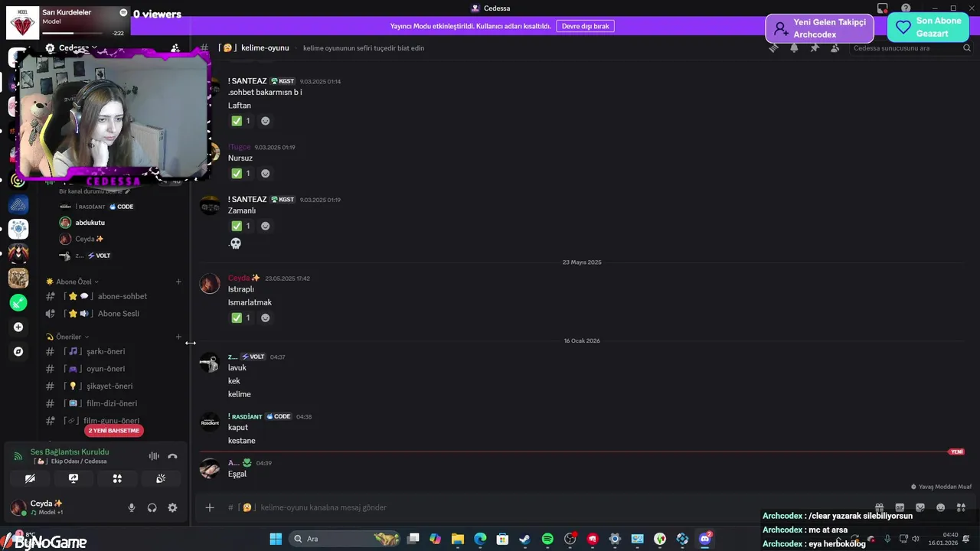This screenshot has height=551, width=980.
Task: Disconnect from voice with the hang-up icon
Action: pyautogui.click(x=172, y=456)
